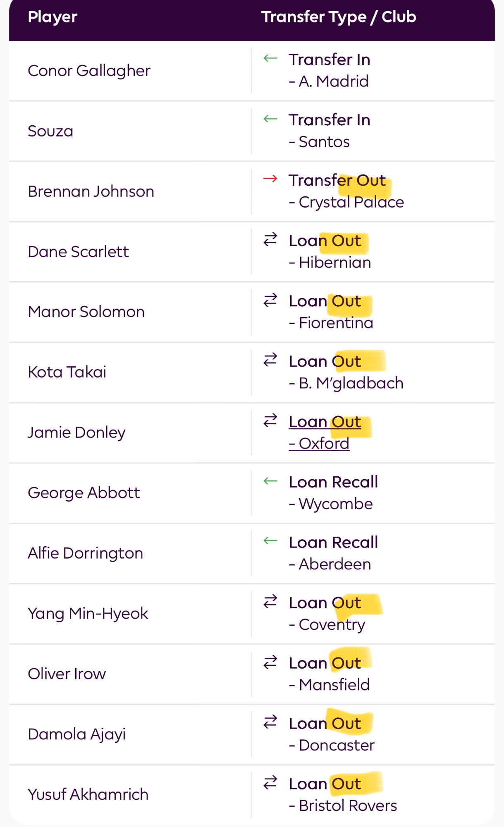The width and height of the screenshot is (504, 827).
Task: Click the Crystal Palace club text
Action: click(351, 202)
